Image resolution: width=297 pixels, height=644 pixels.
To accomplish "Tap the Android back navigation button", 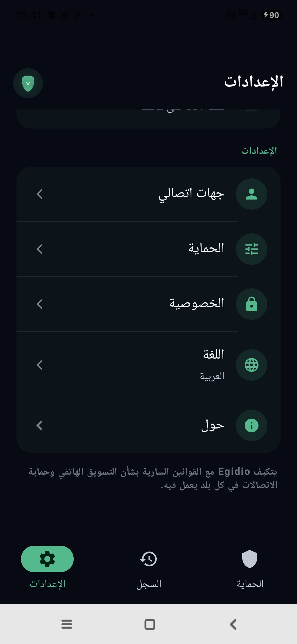I will 233,624.
